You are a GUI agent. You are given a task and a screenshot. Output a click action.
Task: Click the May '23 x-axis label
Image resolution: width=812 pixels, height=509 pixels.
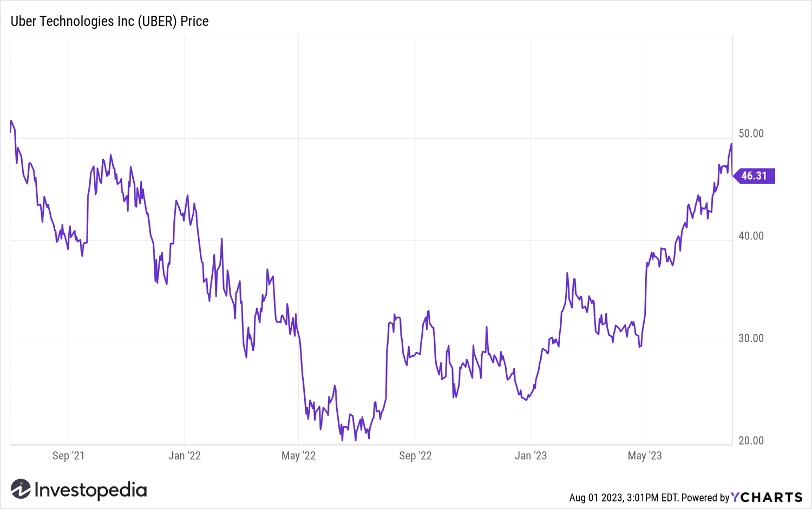point(645,455)
